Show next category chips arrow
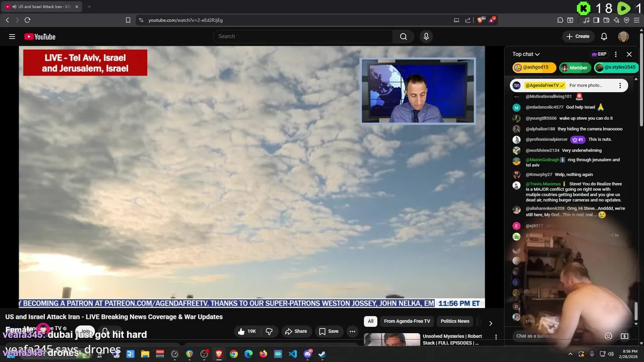The height and width of the screenshot is (362, 644). coord(491,323)
